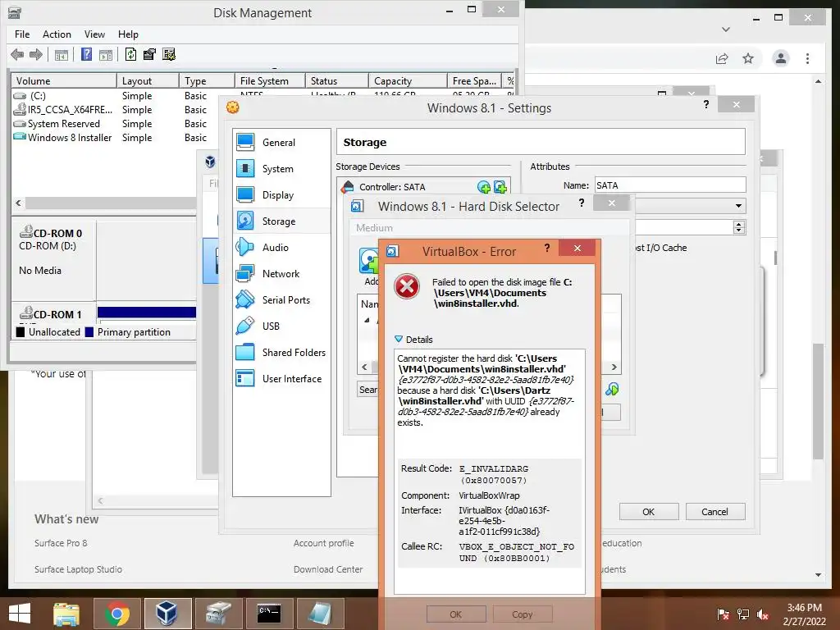Click scroll right arrow in Hard Disk Selector list
840x630 pixels.
pyautogui.click(x=614, y=367)
